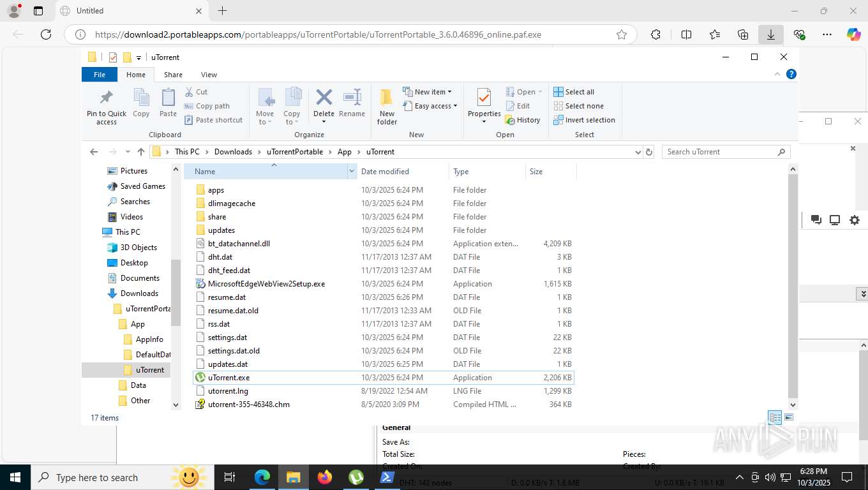The width and height of the screenshot is (868, 490).
Task: Navigate to uTorrentPortable in breadcrumb
Action: click(294, 152)
